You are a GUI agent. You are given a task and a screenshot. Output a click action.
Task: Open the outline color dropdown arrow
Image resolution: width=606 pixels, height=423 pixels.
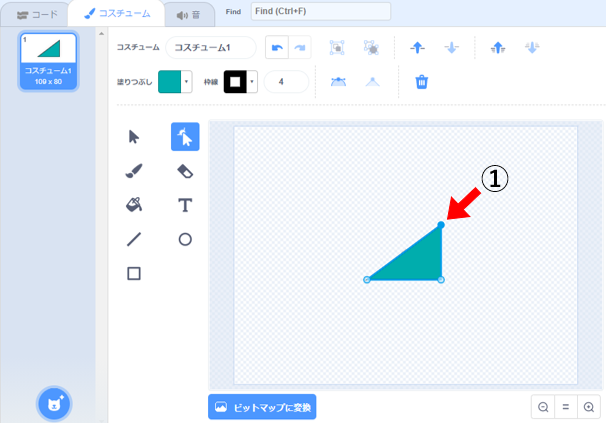[252, 82]
